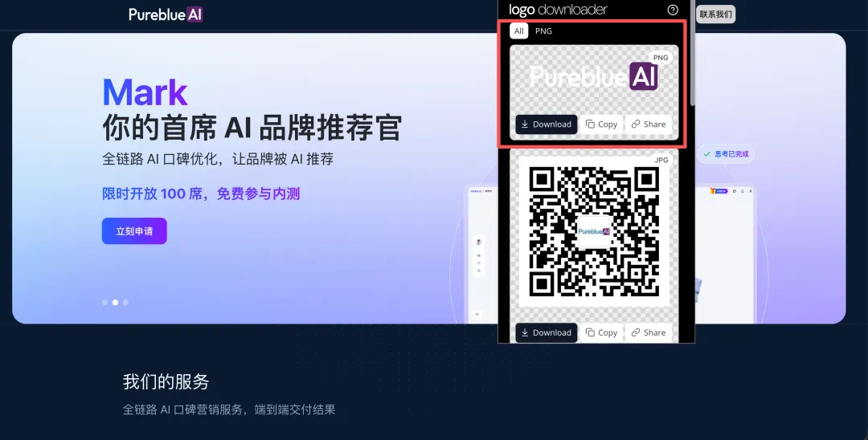The image size is (868, 440).
Task: Go to the first carousel slide dot
Action: 104,303
